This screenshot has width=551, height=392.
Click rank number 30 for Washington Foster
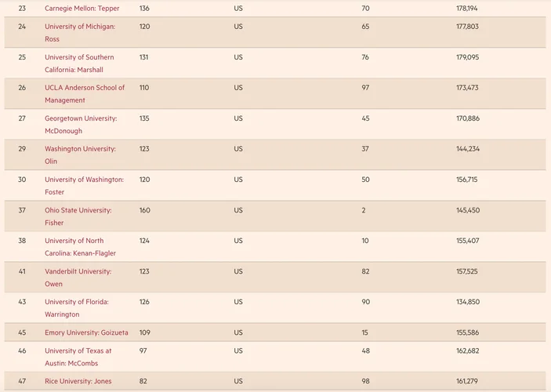22,180
